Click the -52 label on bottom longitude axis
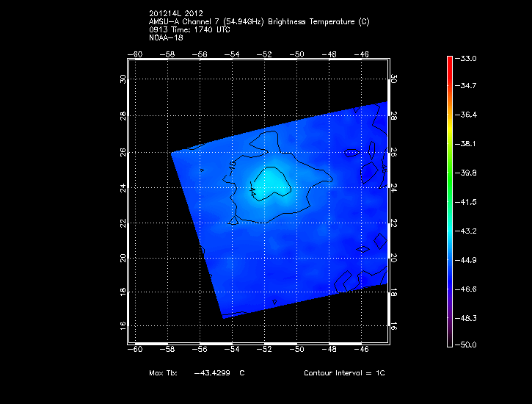532x404 pixels. pyautogui.click(x=264, y=350)
